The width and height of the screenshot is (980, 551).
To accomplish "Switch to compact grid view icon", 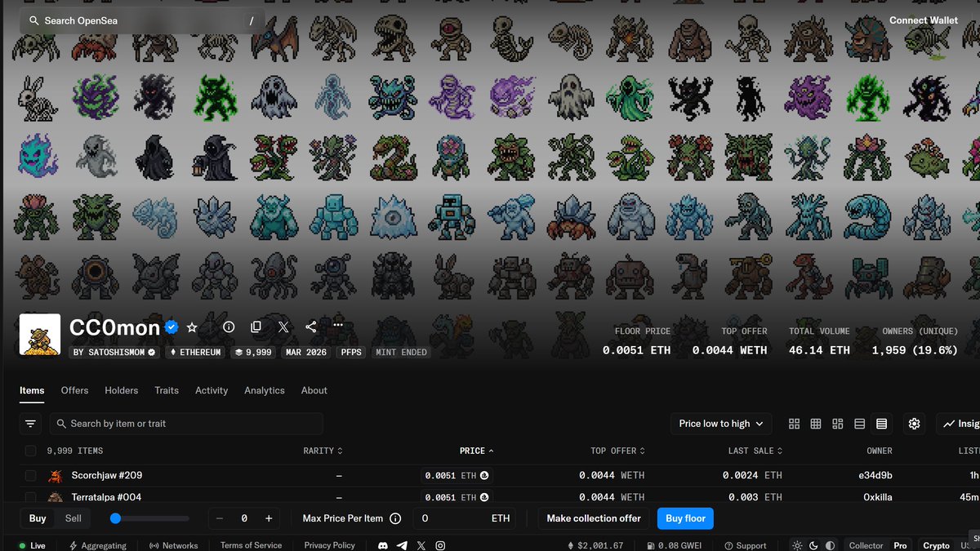I will tap(816, 424).
